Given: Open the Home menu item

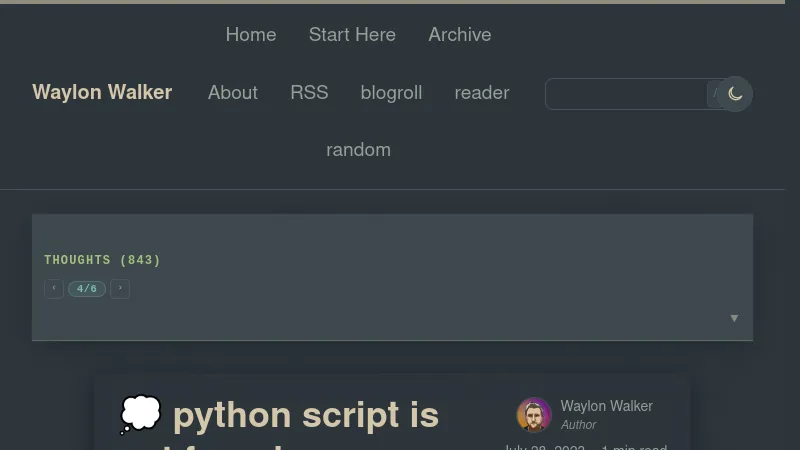Looking at the screenshot, I should pos(251,34).
